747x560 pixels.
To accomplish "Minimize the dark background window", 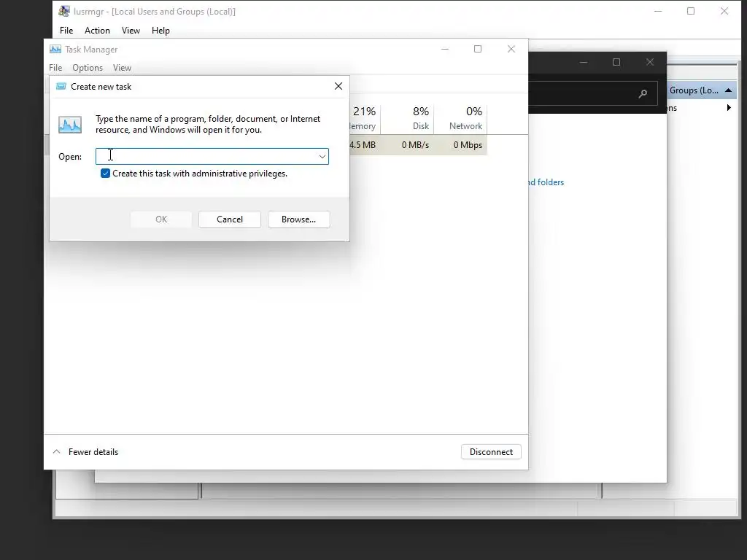I will click(584, 62).
